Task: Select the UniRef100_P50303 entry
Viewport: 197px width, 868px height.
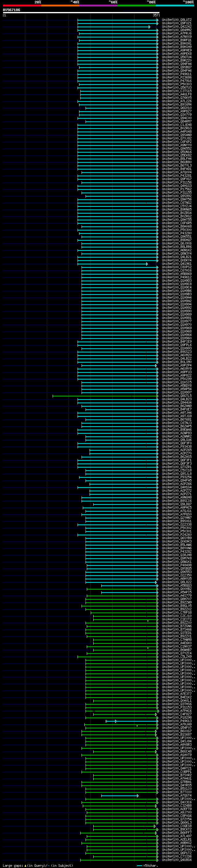Action: (x=177, y=84)
